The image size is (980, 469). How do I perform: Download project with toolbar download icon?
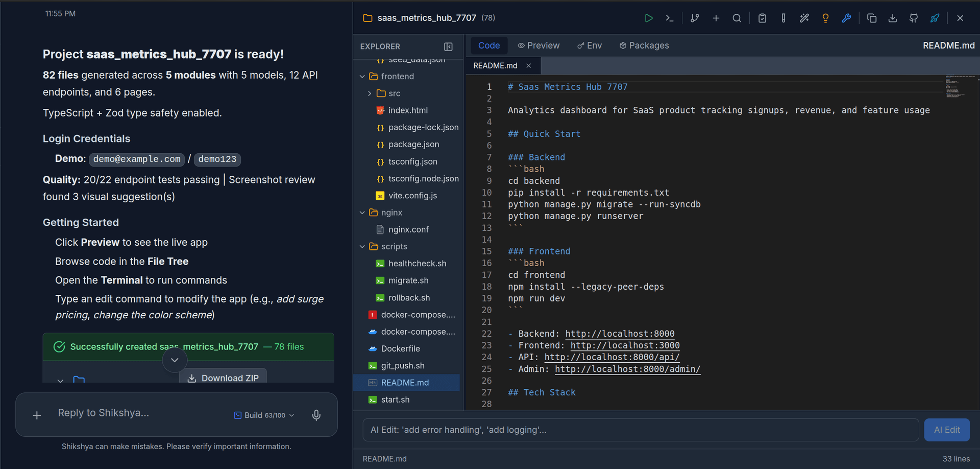coord(893,18)
